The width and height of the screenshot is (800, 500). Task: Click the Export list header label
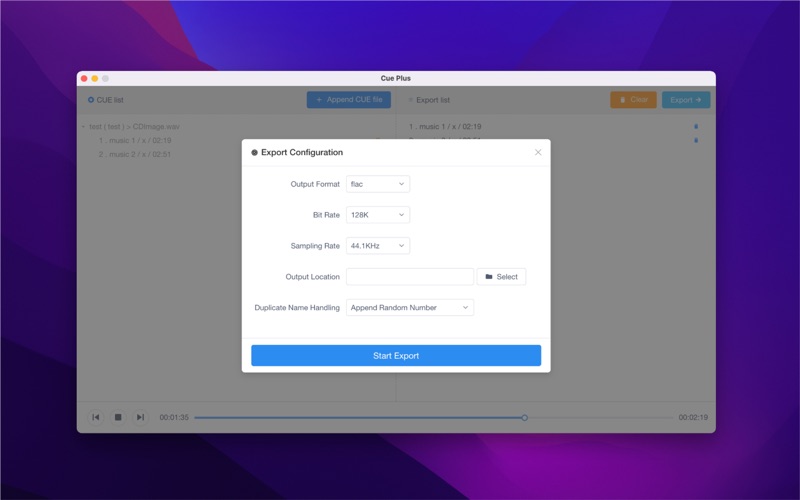pyautogui.click(x=433, y=100)
